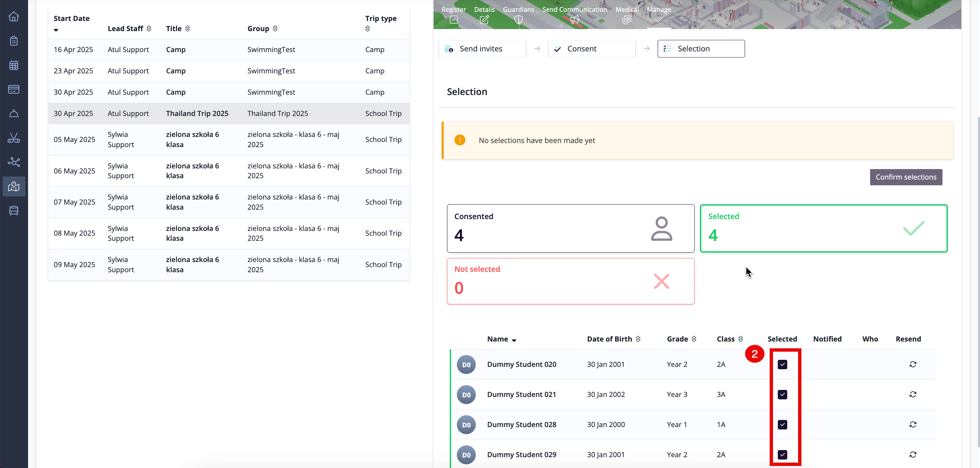Click resend icon for Dummy Student 020
The width and height of the screenshot is (980, 468).
pos(913,364)
